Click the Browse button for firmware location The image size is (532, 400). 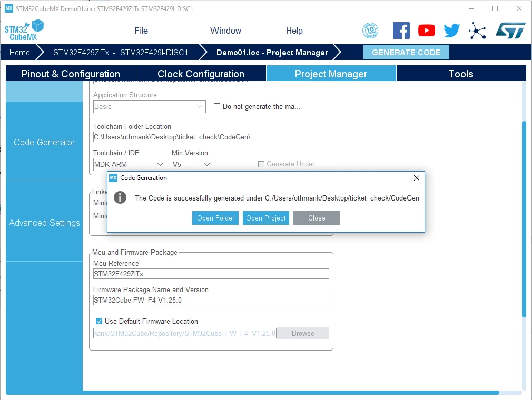(x=303, y=333)
